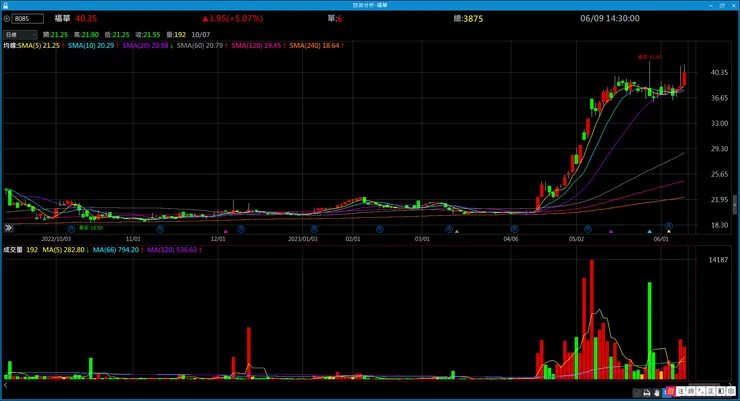Click the circular event marker near 04/06

[x=514, y=229]
